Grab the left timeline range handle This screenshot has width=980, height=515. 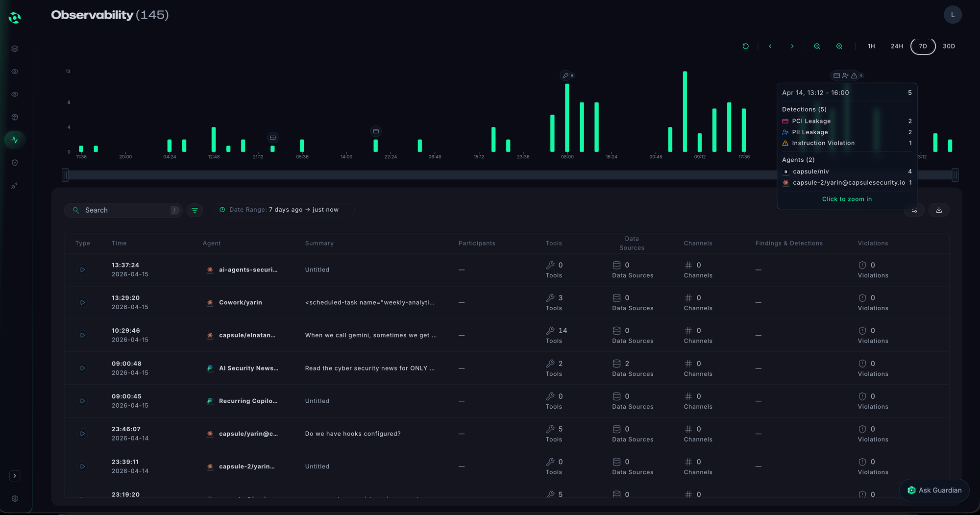(x=65, y=175)
